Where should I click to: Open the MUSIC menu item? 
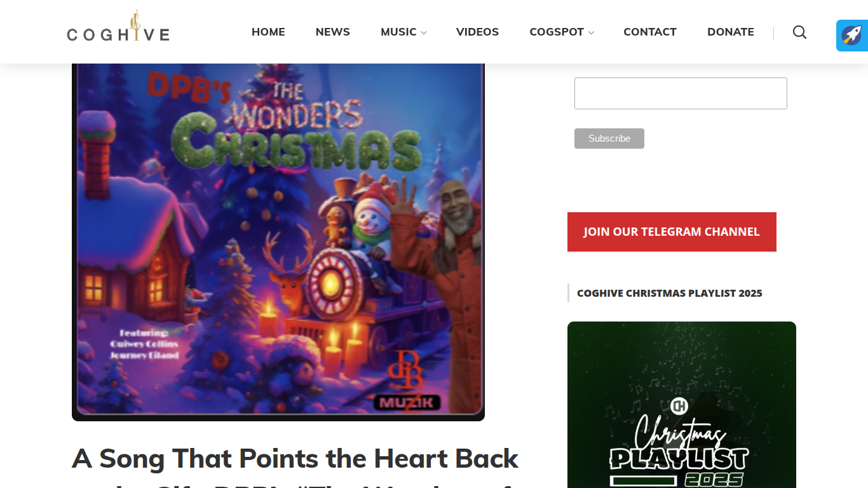[398, 32]
